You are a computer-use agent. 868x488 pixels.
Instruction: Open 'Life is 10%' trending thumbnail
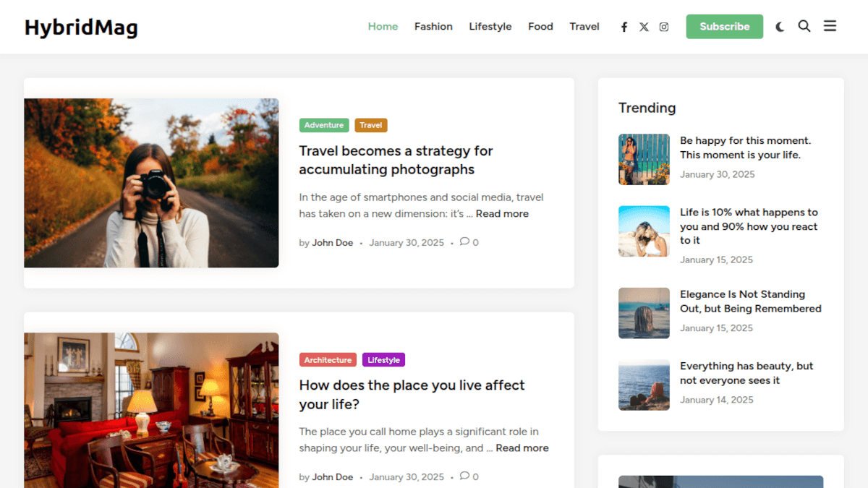click(644, 231)
